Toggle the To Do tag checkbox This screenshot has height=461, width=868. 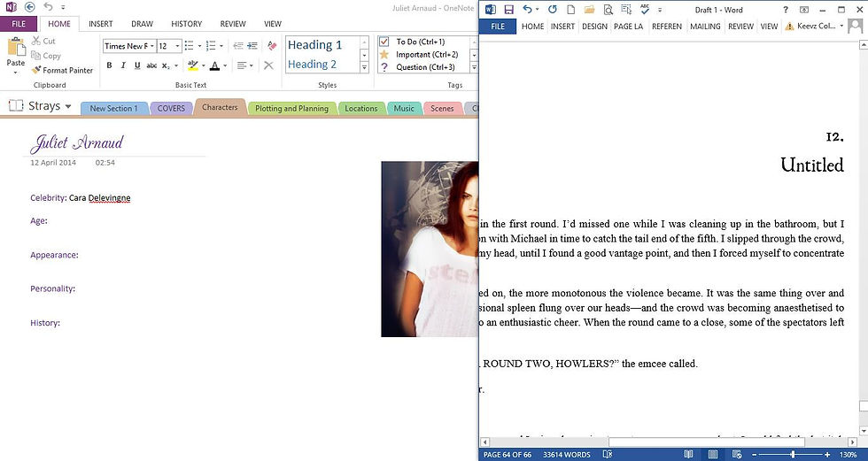click(384, 42)
